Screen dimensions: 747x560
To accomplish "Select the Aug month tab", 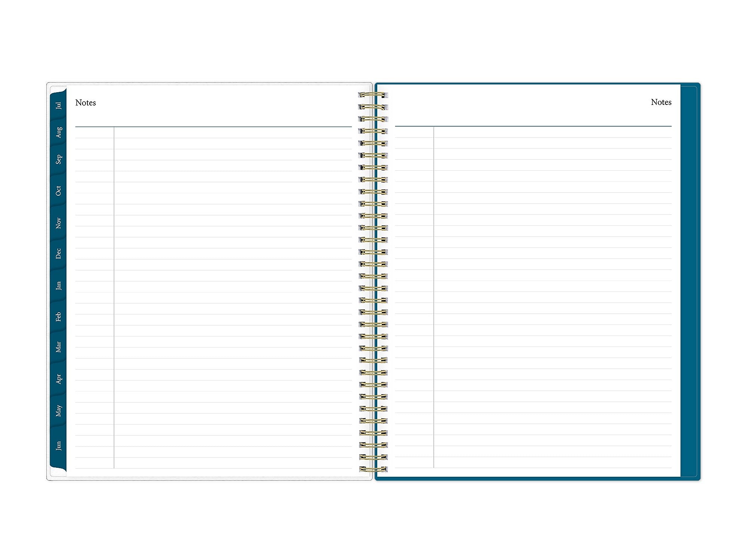I will click(58, 132).
